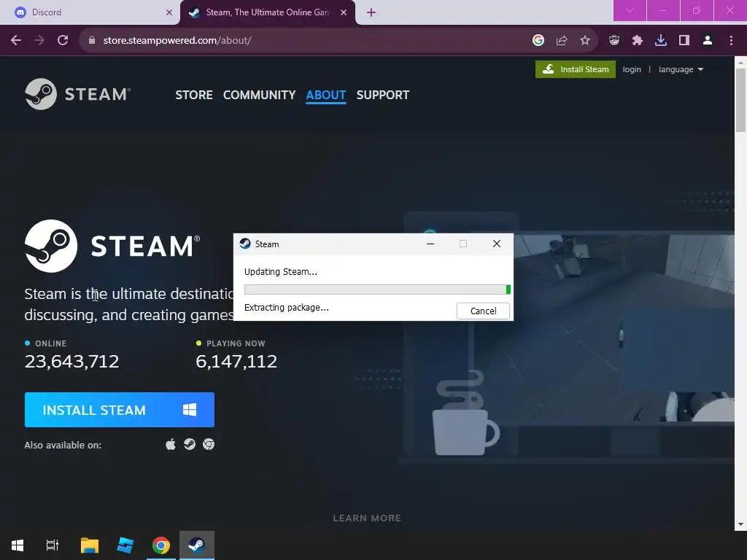View site info via the padlock icon
This screenshot has height=560, width=747.
(x=92, y=41)
